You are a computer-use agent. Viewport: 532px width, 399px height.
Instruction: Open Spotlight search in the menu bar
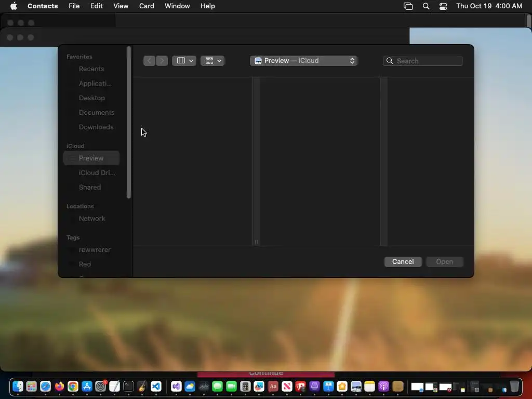pos(426,6)
